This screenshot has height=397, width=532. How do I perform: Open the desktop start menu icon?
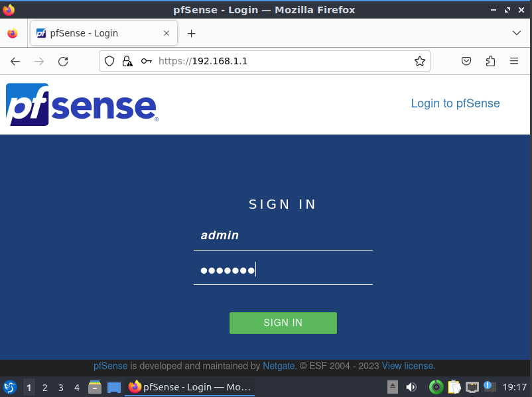(10, 387)
